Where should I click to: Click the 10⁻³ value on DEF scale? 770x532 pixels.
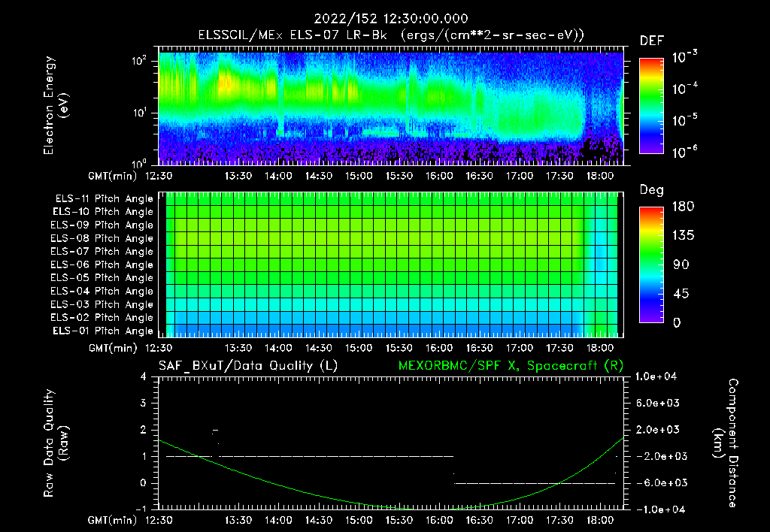(x=684, y=57)
